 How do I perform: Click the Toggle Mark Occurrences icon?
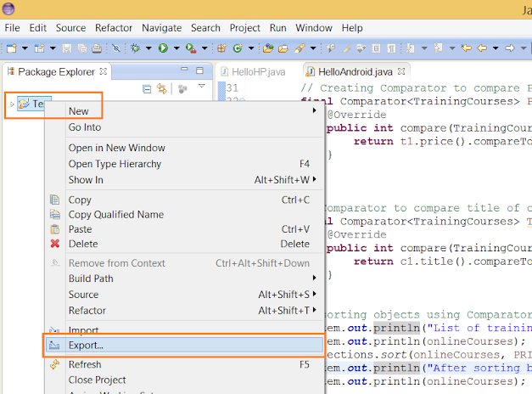pyautogui.click(x=346, y=49)
